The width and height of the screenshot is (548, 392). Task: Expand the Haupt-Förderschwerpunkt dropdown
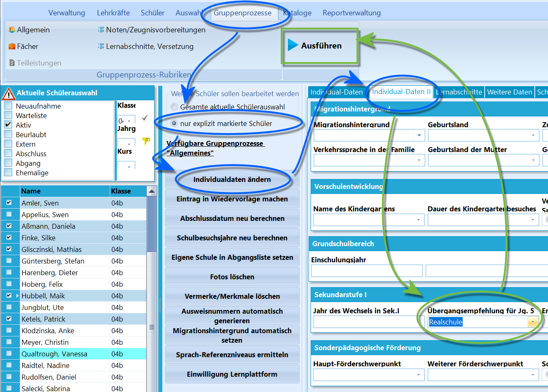pos(419,375)
